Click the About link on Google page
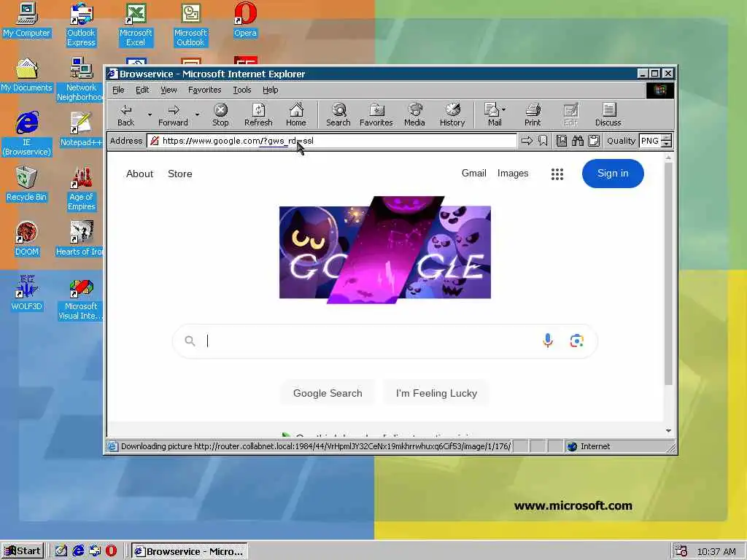Viewport: 747px width, 560px height. click(x=139, y=174)
